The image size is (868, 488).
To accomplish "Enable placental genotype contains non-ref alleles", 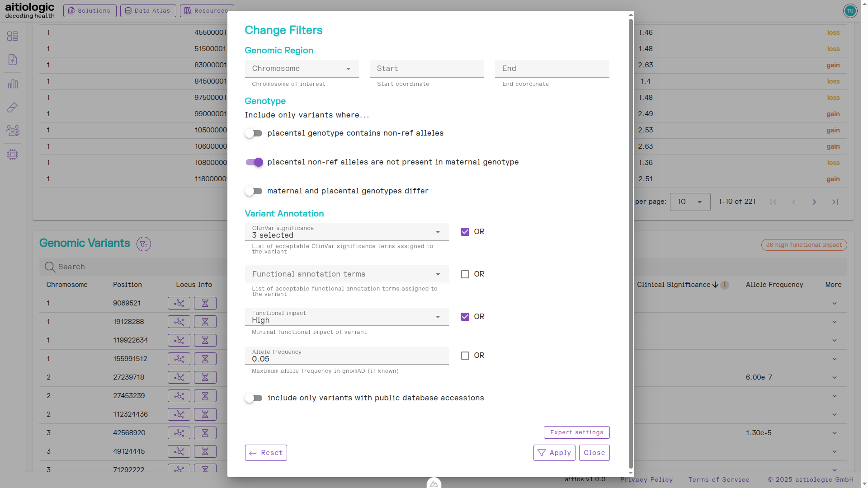I will pyautogui.click(x=254, y=133).
